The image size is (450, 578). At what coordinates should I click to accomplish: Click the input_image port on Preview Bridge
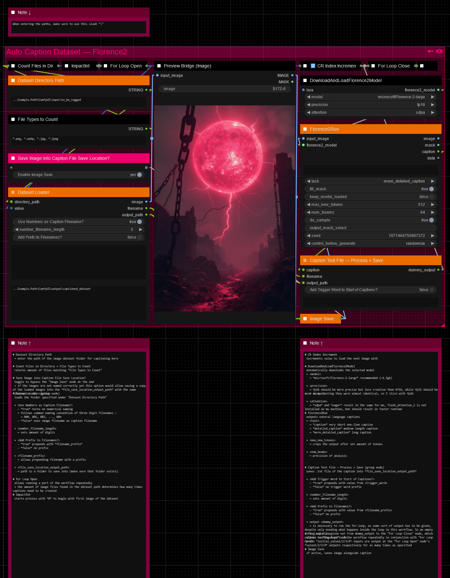[x=157, y=75]
